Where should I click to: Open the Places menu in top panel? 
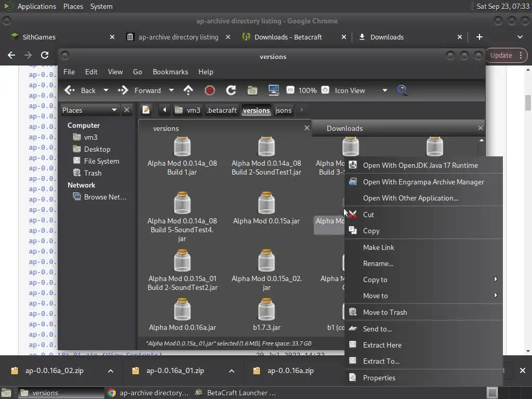(73, 6)
